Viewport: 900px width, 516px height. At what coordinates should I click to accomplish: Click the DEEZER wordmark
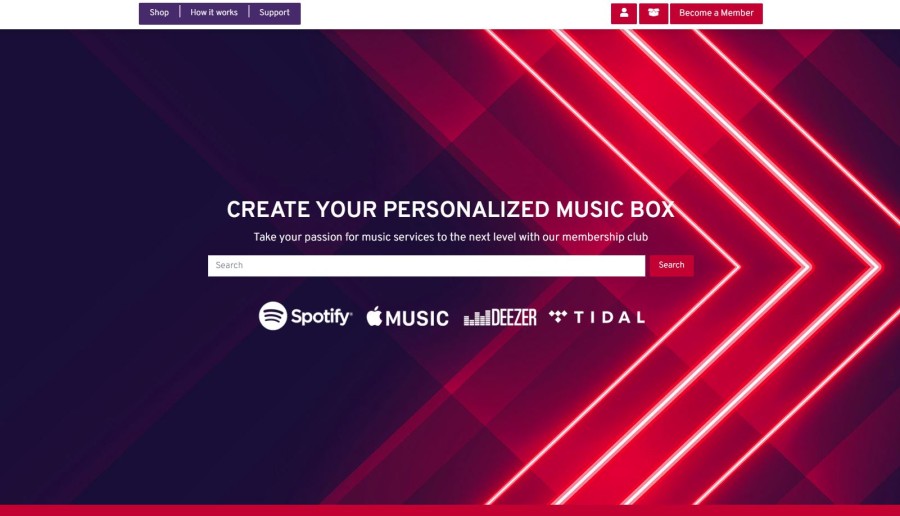pyautogui.click(x=514, y=317)
